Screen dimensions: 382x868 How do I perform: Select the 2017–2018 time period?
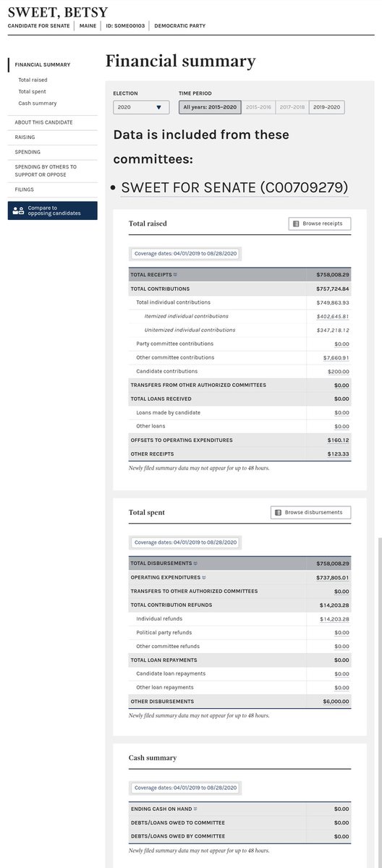[292, 108]
